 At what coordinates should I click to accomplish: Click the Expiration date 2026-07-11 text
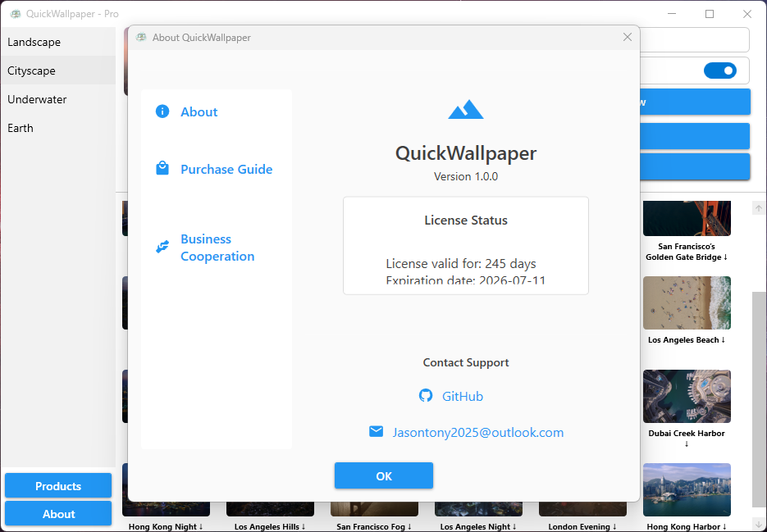(x=465, y=280)
